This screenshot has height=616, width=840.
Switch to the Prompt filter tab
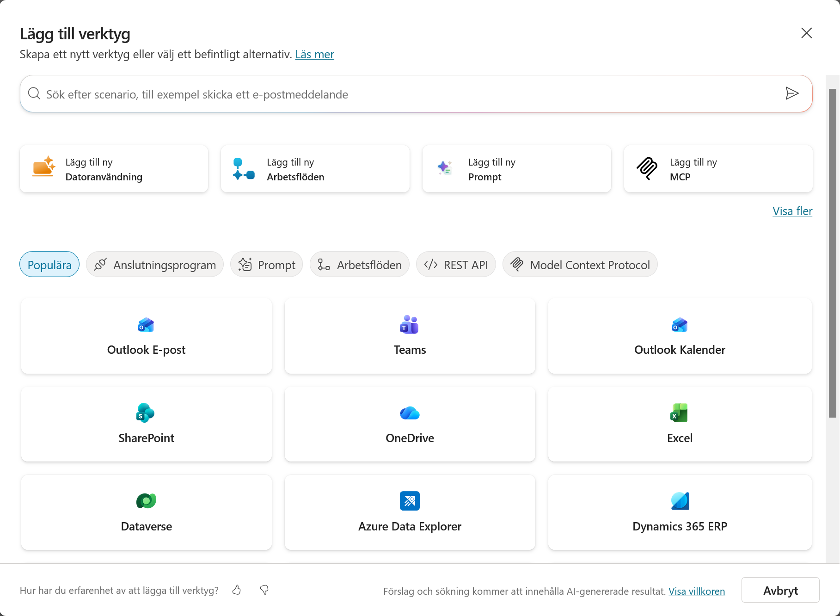[x=267, y=265]
